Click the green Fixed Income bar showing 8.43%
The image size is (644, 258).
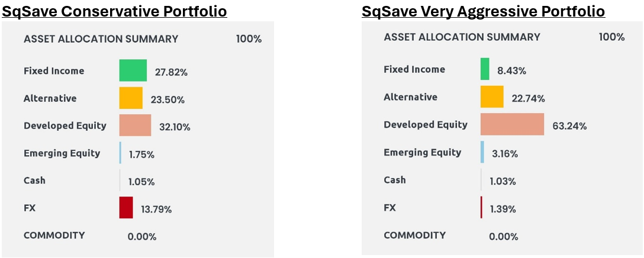point(485,69)
